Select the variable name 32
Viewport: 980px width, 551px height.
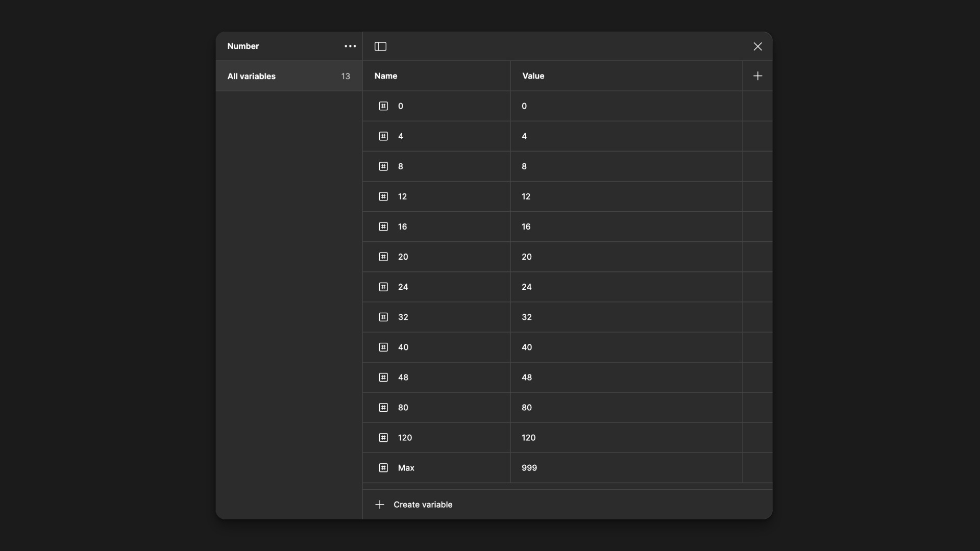click(x=403, y=317)
